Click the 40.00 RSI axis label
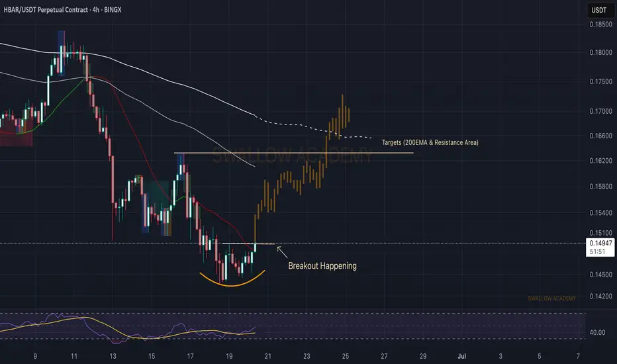The width and height of the screenshot is (617, 364). click(597, 332)
